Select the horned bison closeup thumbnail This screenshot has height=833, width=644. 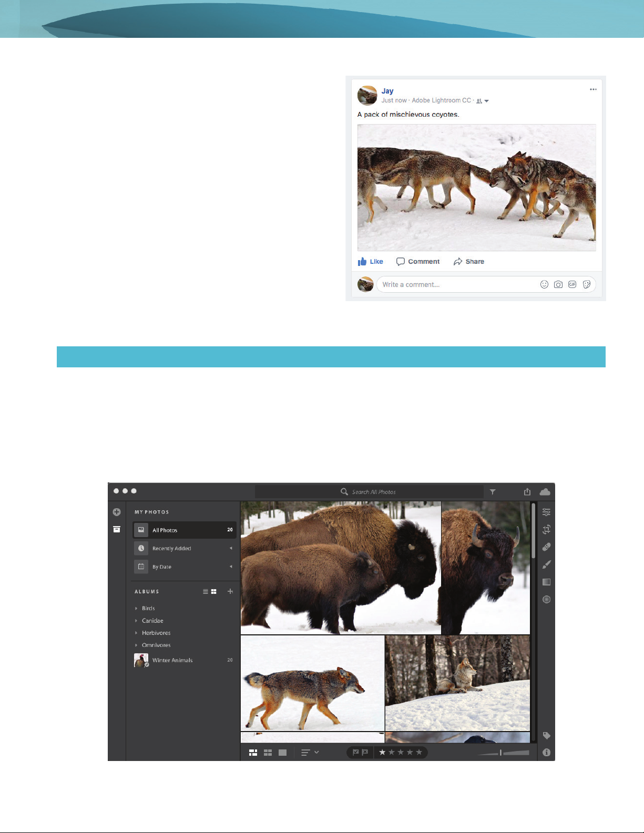pos(486,568)
